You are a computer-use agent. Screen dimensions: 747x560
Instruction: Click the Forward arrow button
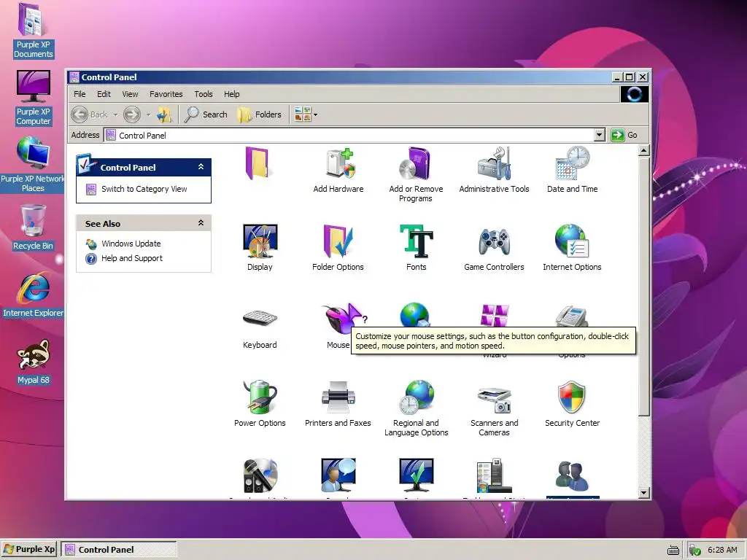click(x=132, y=114)
